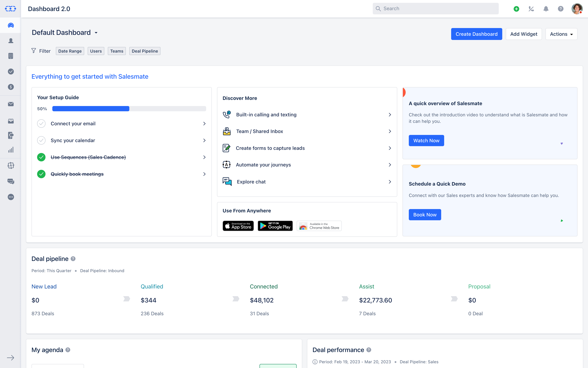This screenshot has width=588, height=368.
Task: Expand the sidebar with the arrow icon
Action: [x=10, y=357]
